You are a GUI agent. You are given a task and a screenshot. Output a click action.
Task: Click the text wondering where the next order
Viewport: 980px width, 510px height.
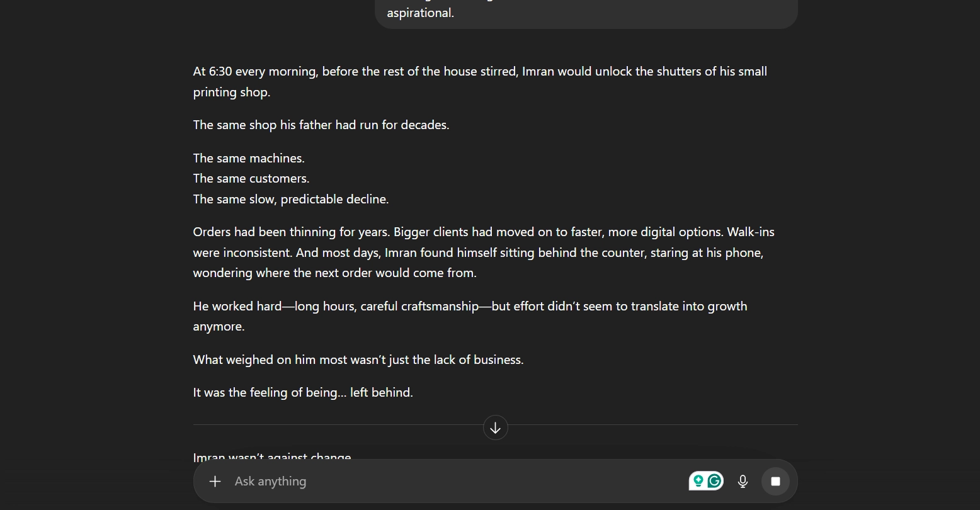click(x=334, y=273)
